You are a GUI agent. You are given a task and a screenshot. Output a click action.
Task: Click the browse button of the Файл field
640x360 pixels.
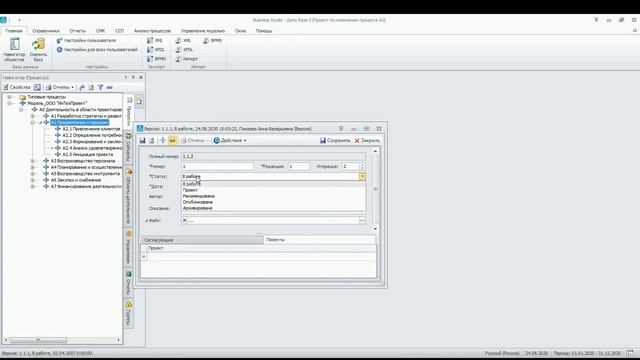tap(362, 220)
